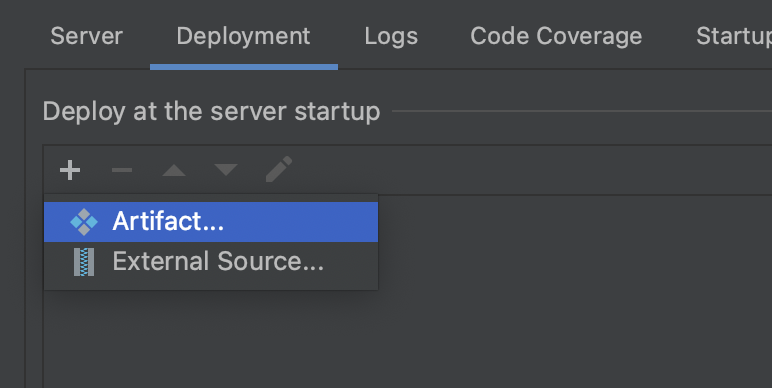Image resolution: width=772 pixels, height=388 pixels.
Task: Click the pencil Edit icon
Action: coord(279,169)
